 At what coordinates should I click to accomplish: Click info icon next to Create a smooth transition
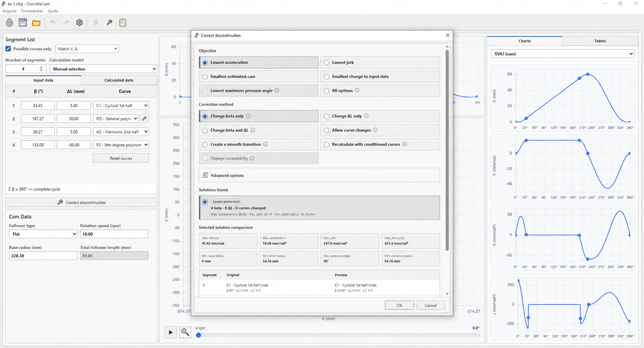click(x=265, y=144)
